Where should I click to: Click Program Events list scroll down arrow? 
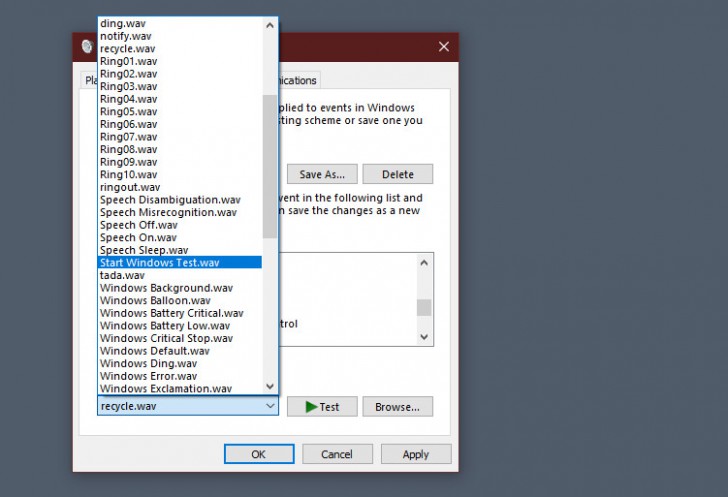(x=424, y=337)
